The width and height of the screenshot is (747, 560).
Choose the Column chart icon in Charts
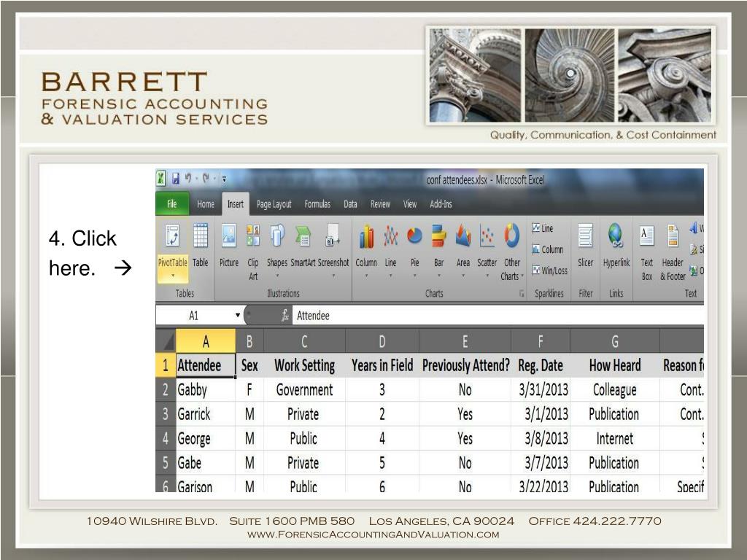coord(366,237)
